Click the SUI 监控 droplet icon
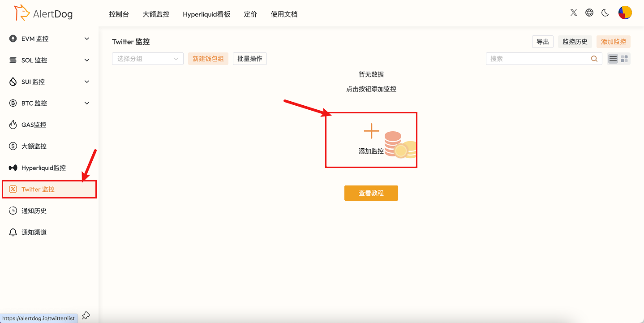644x323 pixels. pos(13,82)
